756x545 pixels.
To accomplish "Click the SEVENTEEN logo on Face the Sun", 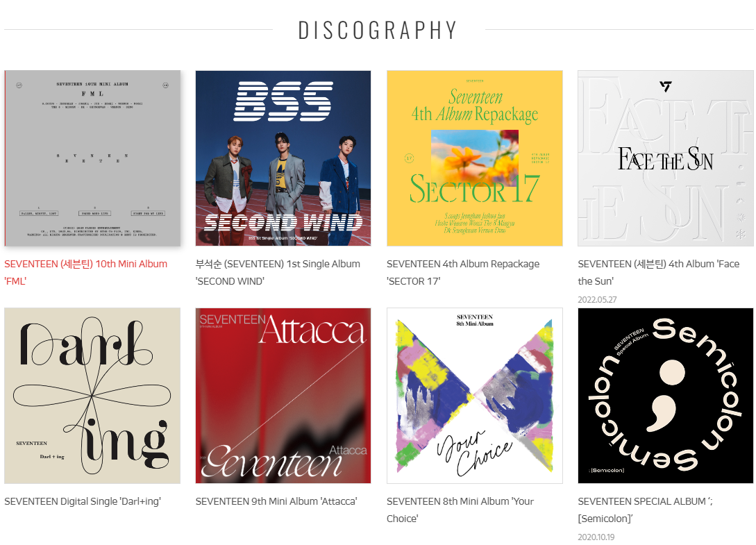I will (665, 86).
